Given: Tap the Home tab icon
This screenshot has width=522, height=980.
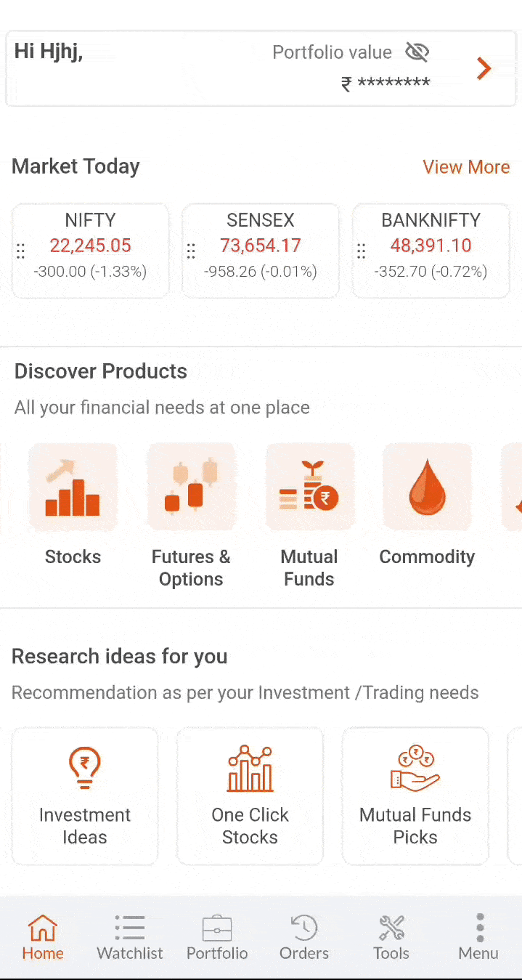Looking at the screenshot, I should pos(43,928).
